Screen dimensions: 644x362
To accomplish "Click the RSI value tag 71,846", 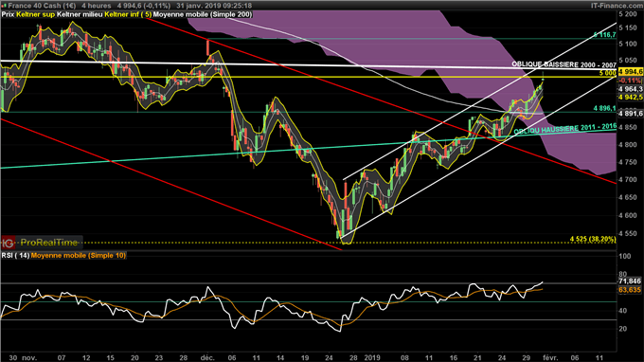I will pyautogui.click(x=630, y=281).
